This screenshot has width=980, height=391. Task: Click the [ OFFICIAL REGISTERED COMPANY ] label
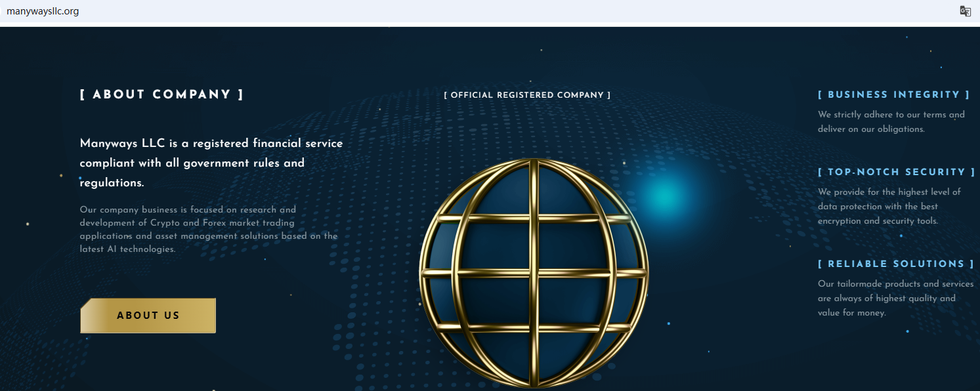tap(527, 95)
